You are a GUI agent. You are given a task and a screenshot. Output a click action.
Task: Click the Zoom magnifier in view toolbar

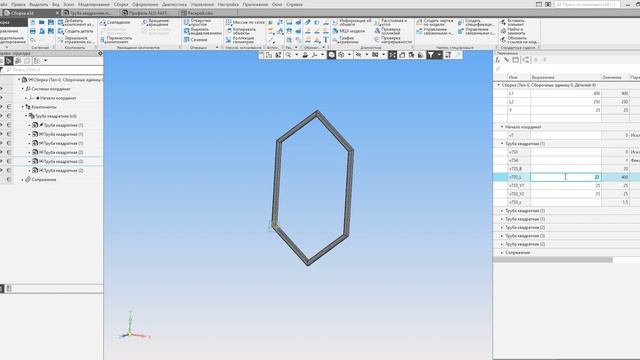tap(288, 55)
